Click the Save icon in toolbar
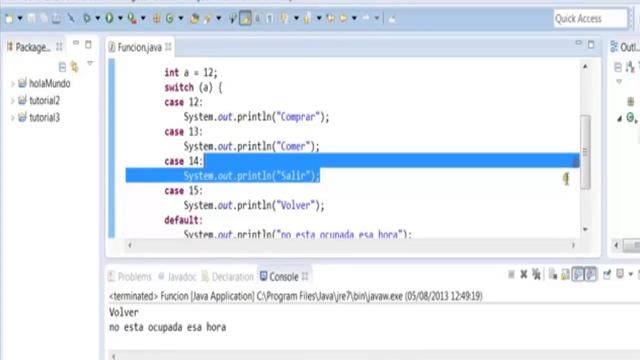 point(31,18)
